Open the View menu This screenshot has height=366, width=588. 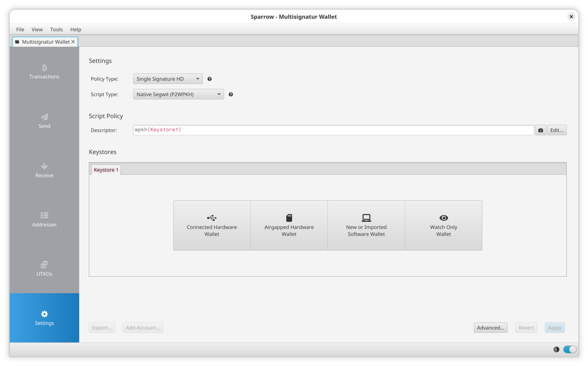pos(37,29)
